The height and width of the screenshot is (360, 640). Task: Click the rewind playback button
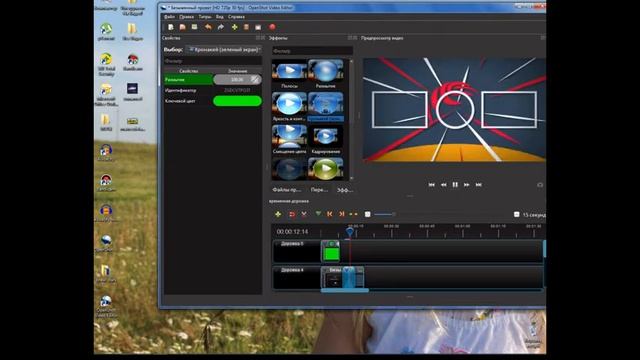[x=443, y=185]
